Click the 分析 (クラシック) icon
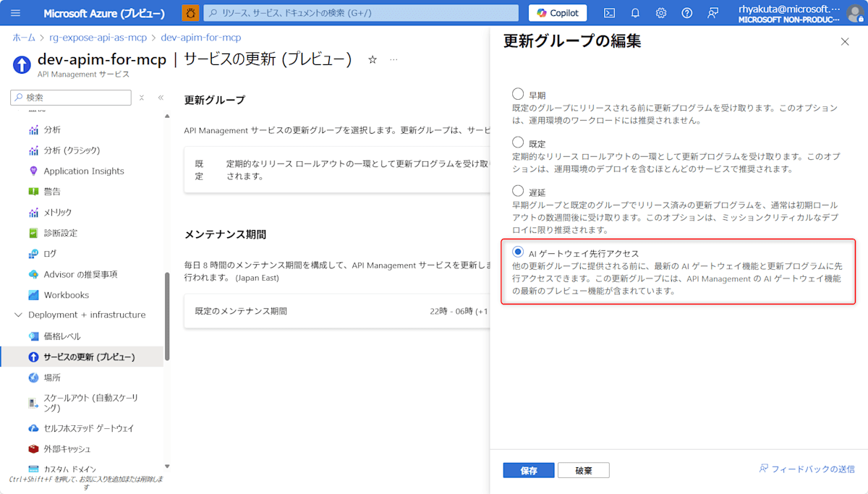The width and height of the screenshot is (868, 494). (33, 150)
